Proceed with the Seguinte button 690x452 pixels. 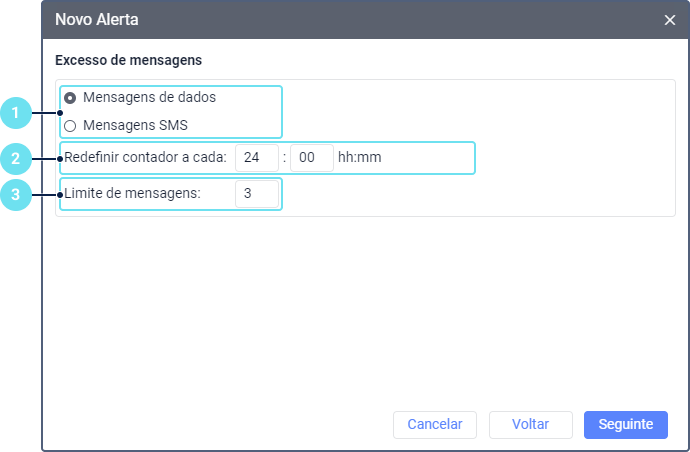click(x=625, y=425)
